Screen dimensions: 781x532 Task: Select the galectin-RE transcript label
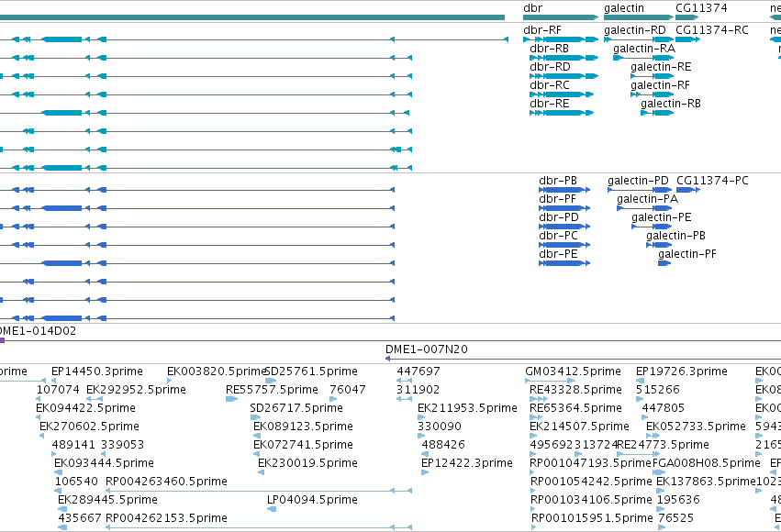[x=661, y=67]
